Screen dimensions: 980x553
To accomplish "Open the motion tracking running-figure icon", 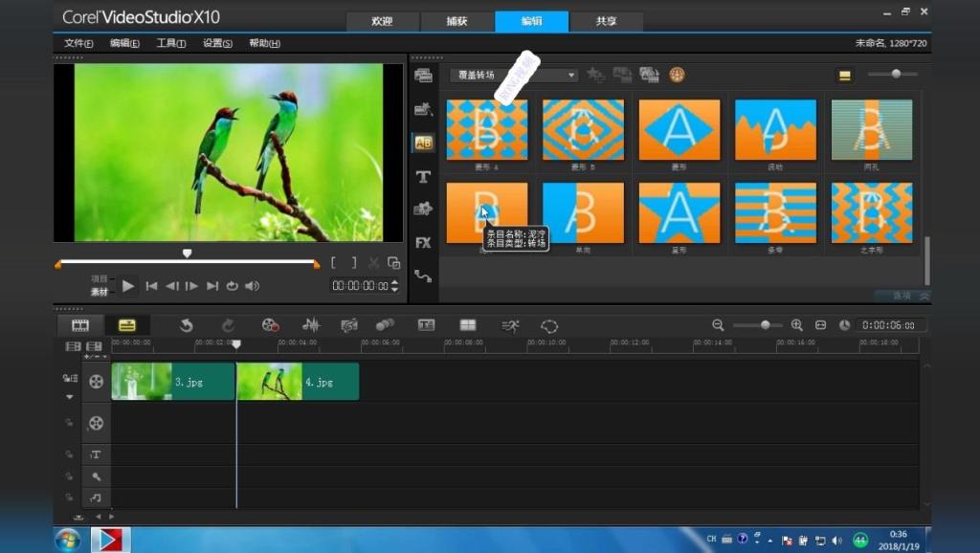I will 510,325.
